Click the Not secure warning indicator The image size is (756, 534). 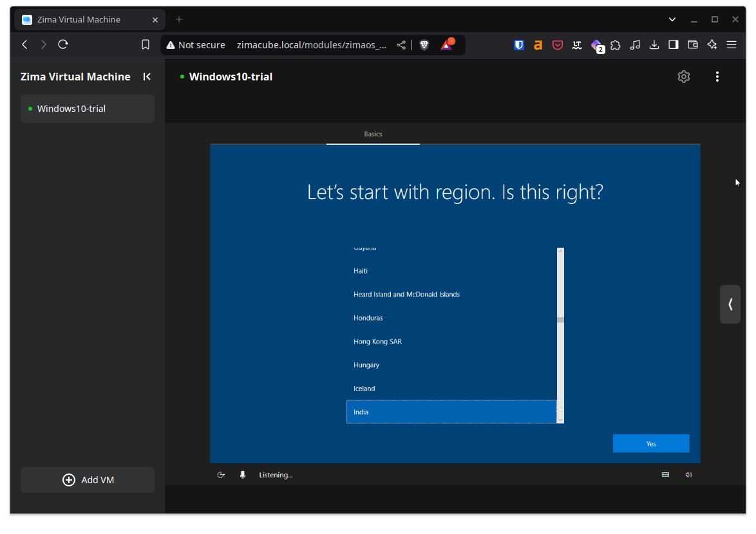point(196,45)
